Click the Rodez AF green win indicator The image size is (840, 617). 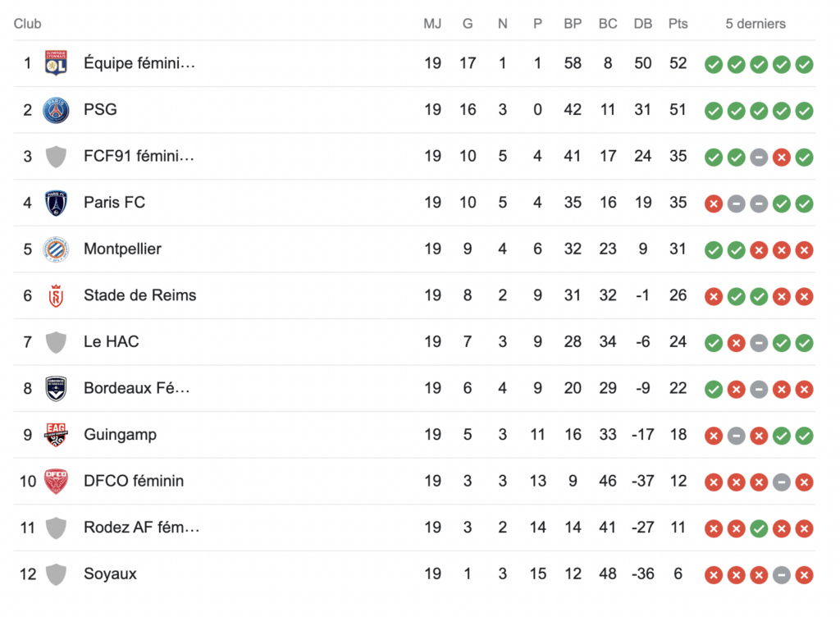(759, 528)
